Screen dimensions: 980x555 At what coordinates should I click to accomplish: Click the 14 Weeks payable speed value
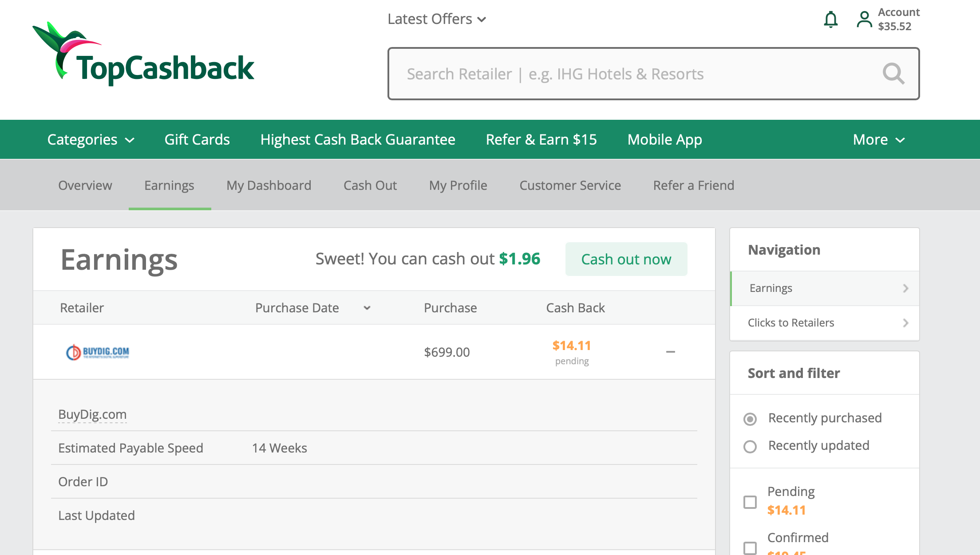pos(280,448)
